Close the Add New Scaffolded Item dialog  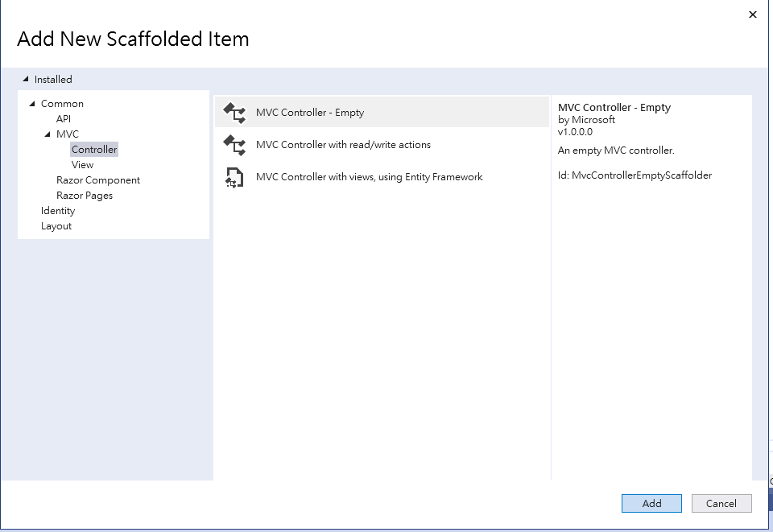tap(753, 14)
